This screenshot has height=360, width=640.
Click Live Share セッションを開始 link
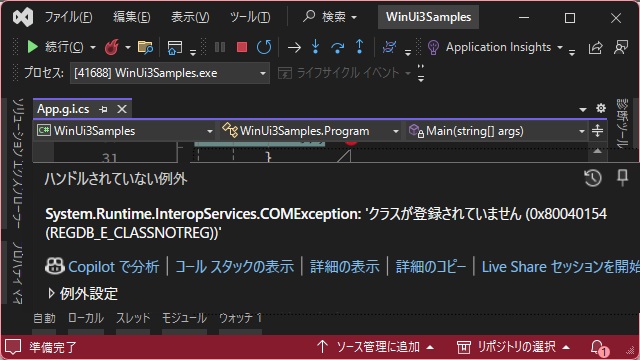(560, 267)
